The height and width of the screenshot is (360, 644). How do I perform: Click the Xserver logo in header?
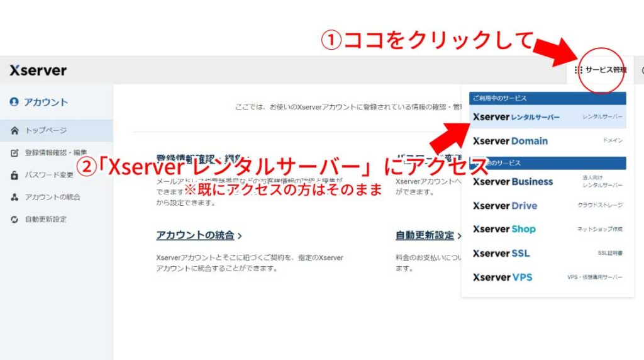point(38,70)
